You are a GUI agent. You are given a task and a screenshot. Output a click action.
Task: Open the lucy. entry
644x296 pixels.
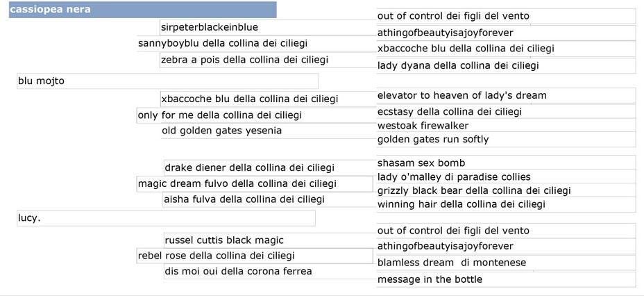167,218
